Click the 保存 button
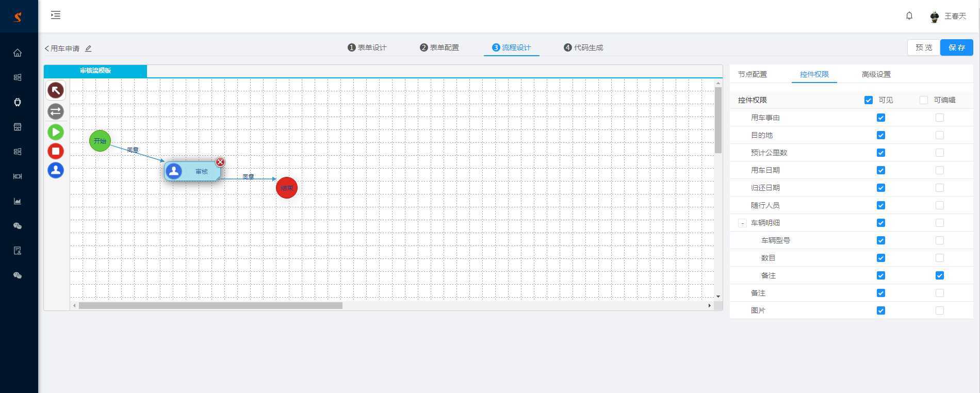 pos(957,47)
